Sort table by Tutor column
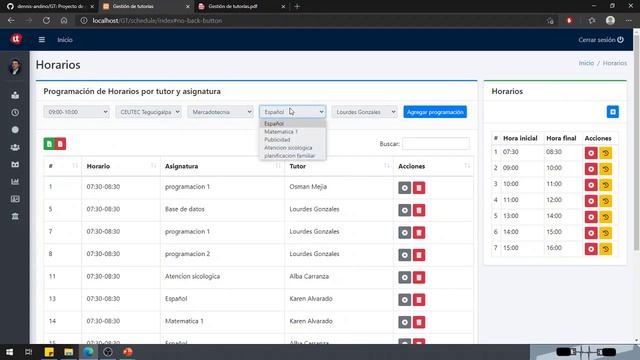640x360 pixels. point(339,166)
